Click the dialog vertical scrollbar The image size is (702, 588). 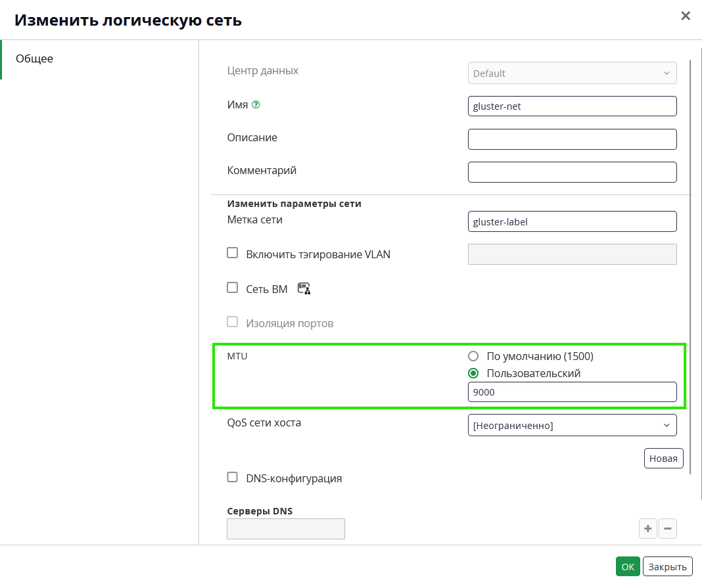690,266
